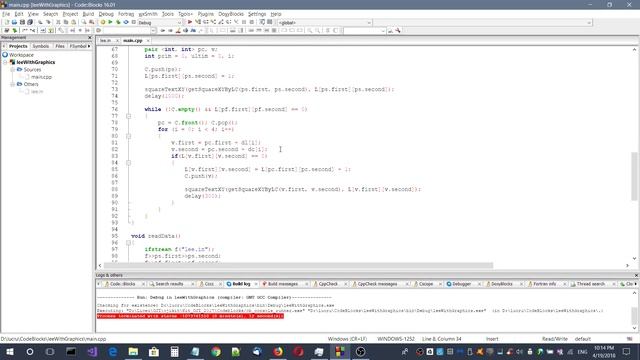Fold the while loop block marker
The height and width of the screenshot is (360, 640).
[x=128, y=116]
